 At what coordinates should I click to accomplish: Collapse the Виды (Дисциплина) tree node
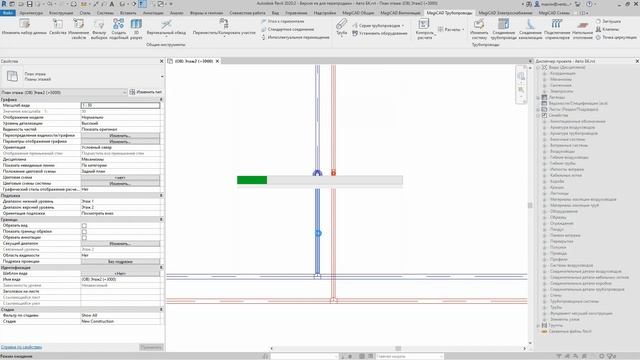[x=538, y=67]
